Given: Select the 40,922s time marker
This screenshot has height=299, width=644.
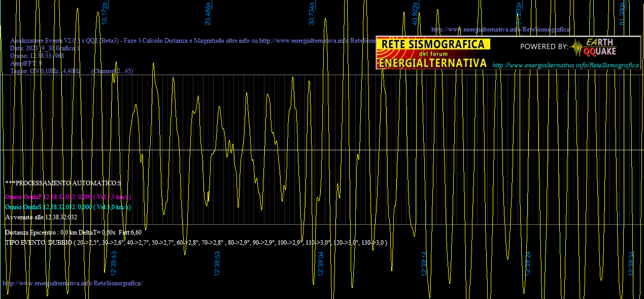Looking at the screenshot, I should (415, 13).
